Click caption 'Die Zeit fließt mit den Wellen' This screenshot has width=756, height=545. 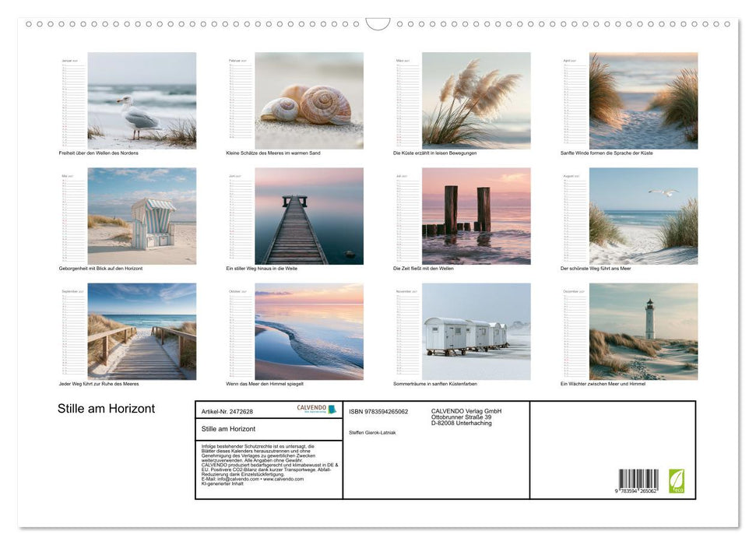pyautogui.click(x=424, y=268)
